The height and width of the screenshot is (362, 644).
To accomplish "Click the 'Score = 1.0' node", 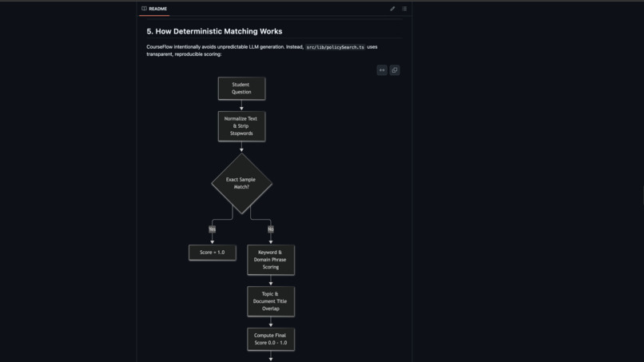I will (x=213, y=253).
